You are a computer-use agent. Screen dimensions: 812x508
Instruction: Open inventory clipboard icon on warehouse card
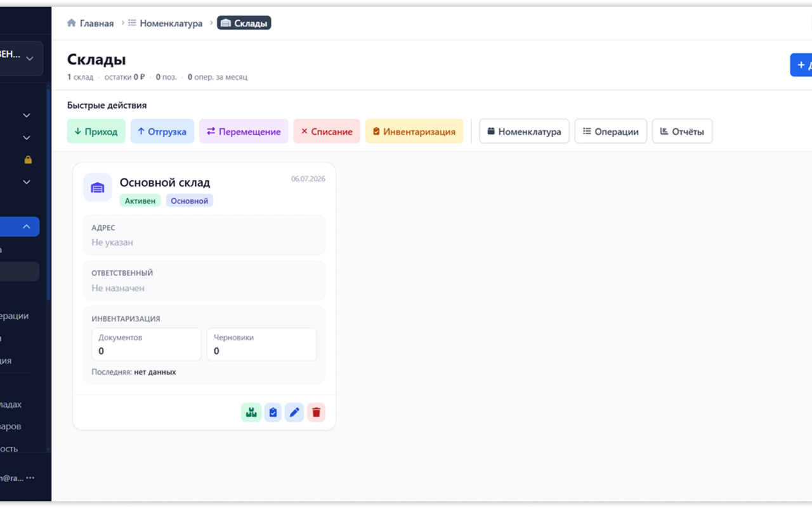pos(273,412)
